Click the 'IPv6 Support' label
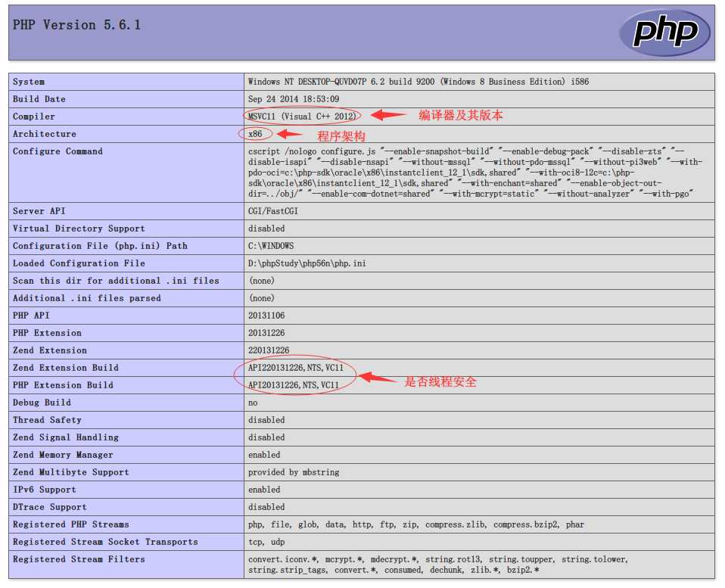Viewport: 725px width, 588px height. pos(45,490)
